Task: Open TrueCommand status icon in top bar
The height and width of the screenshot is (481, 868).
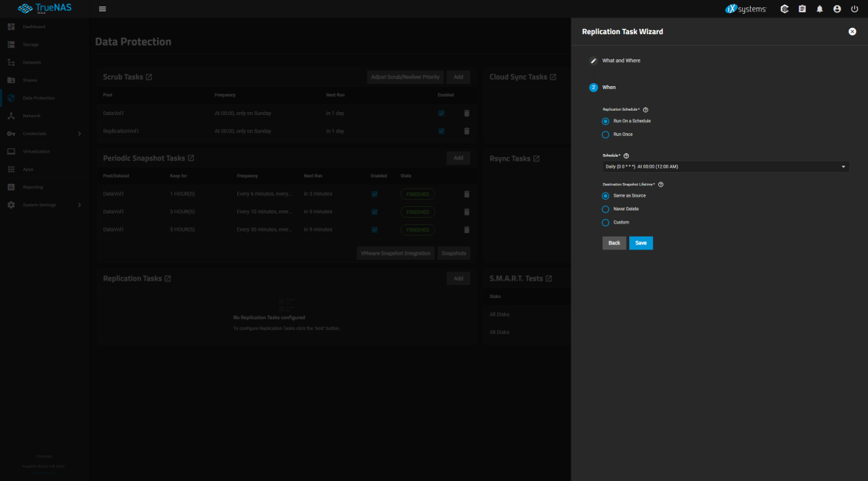Action: 785,9
